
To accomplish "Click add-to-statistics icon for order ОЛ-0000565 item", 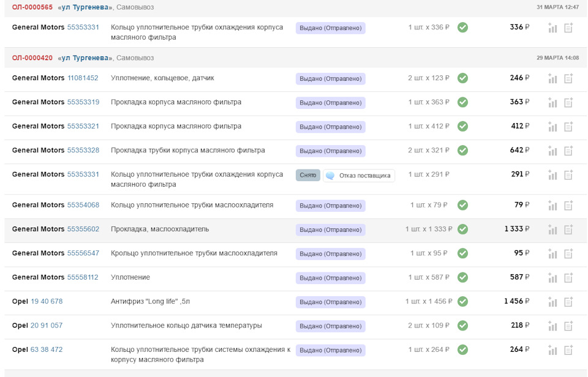I will (x=551, y=27).
